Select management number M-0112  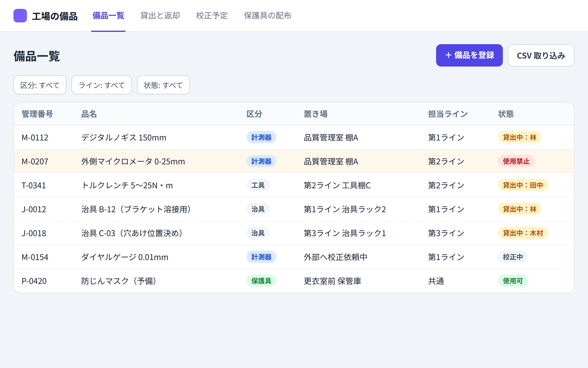click(35, 137)
